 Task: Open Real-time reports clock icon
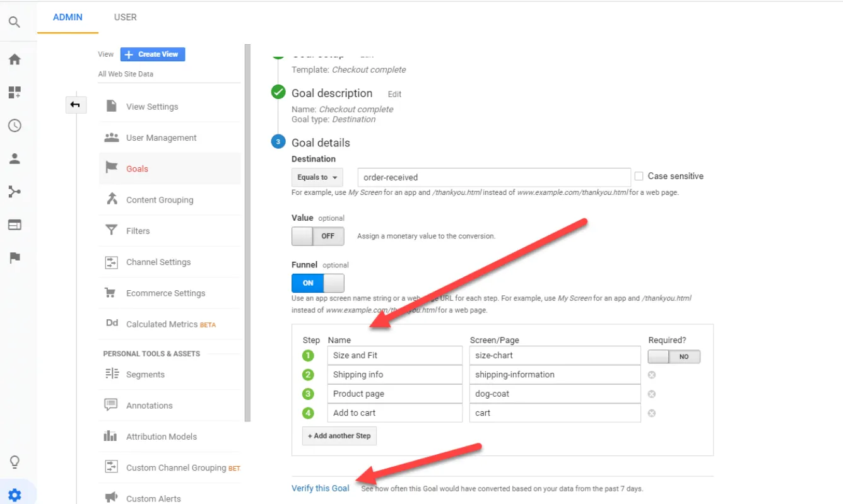[15, 126]
